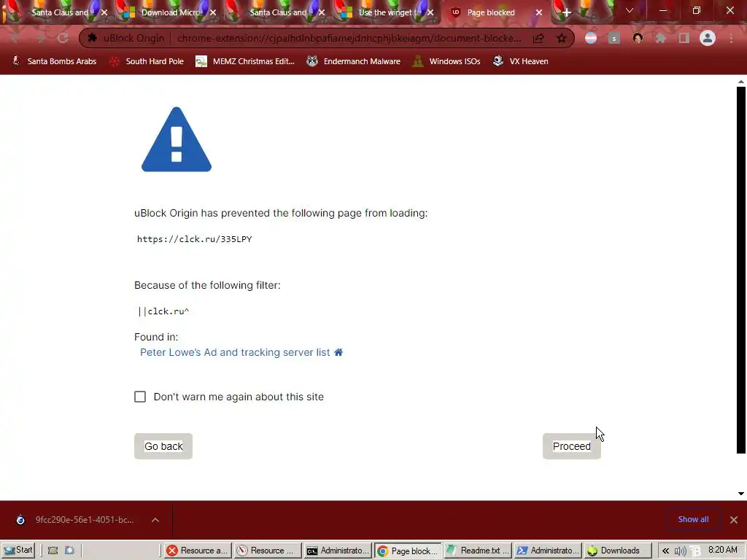Click the scrollbar up arrow

coord(741,82)
